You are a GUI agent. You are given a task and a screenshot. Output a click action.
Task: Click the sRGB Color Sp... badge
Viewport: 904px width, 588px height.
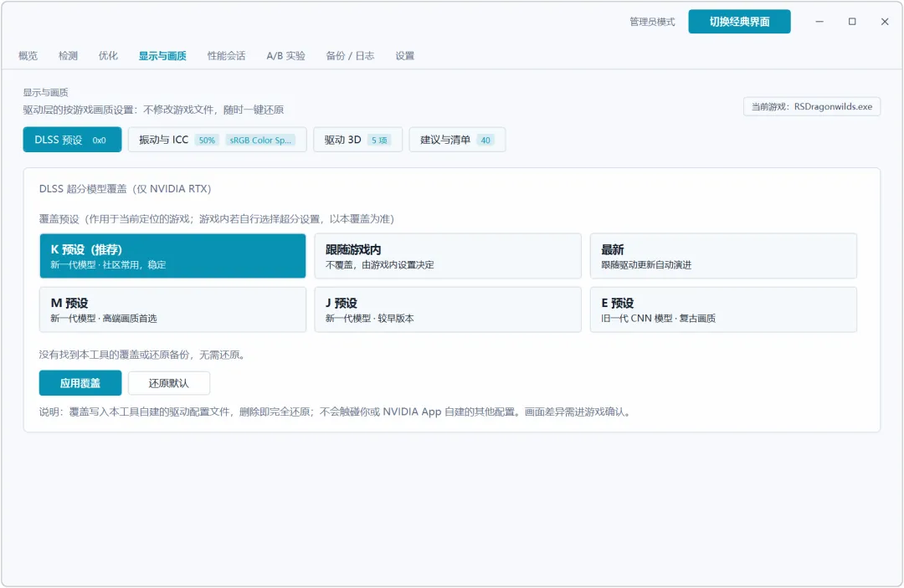260,140
